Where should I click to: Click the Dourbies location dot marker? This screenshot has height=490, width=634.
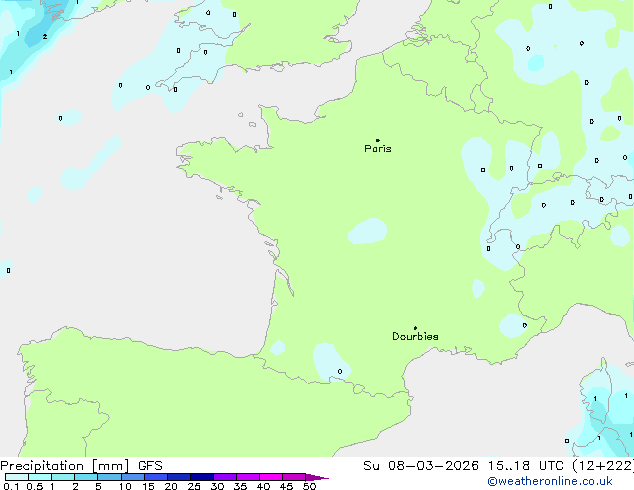click(x=415, y=328)
